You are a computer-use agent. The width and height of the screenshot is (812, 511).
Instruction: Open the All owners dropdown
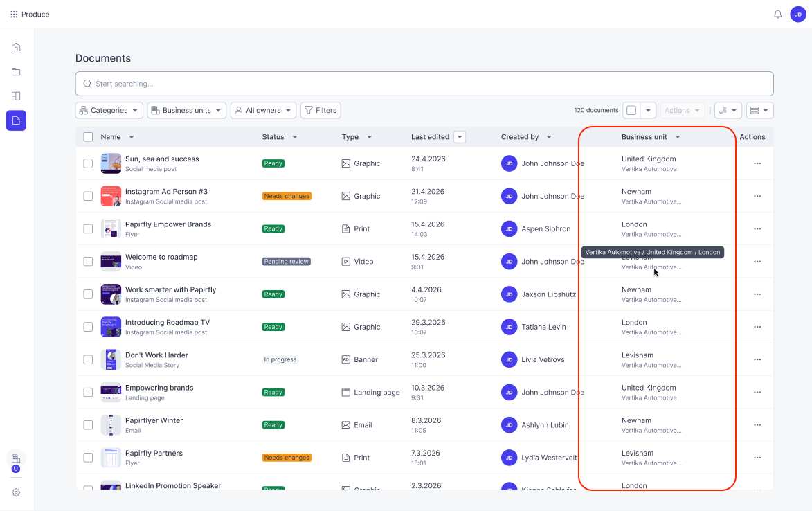click(264, 110)
